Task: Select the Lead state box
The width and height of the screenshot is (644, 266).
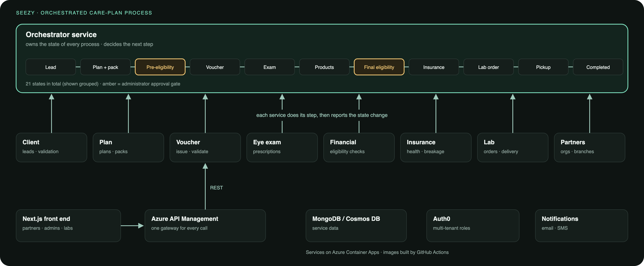Action: 51,67
